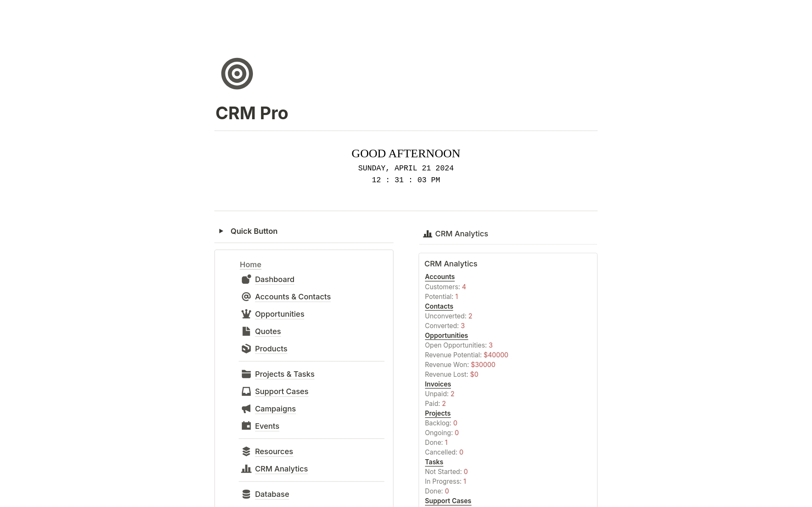
Task: Select Resources from sidebar navigation
Action: [x=274, y=451]
